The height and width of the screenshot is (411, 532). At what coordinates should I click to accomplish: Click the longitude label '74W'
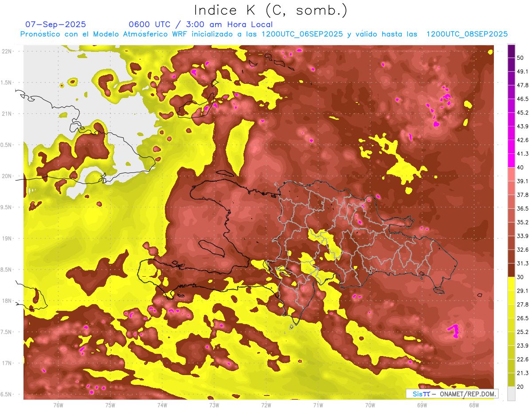162,405
